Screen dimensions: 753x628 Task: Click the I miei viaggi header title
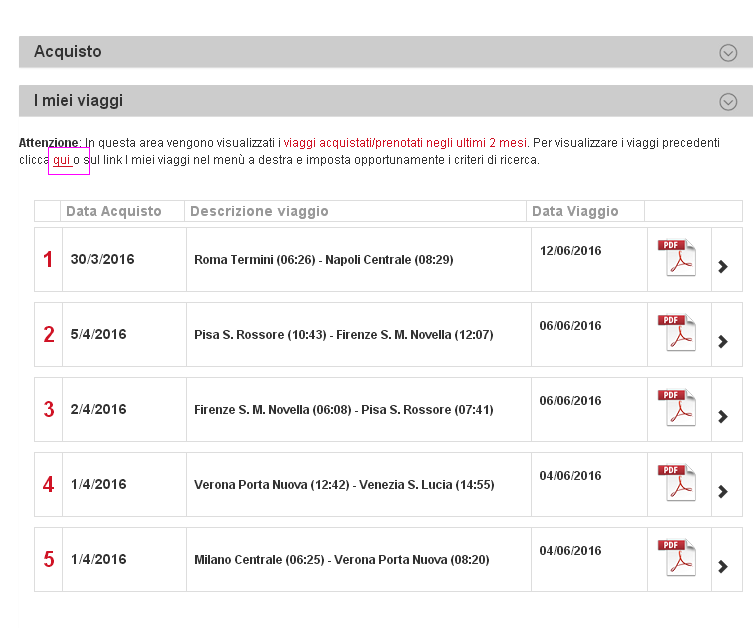[78, 101]
